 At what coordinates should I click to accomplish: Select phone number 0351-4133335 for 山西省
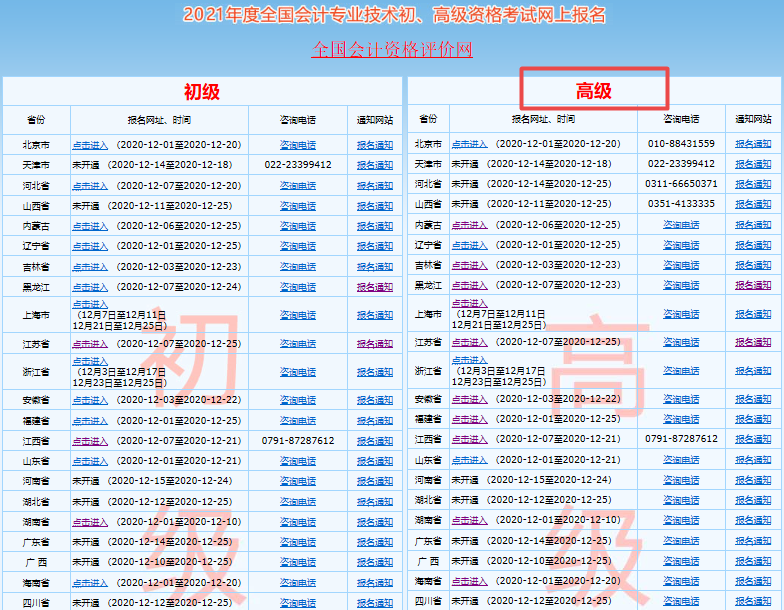681,204
